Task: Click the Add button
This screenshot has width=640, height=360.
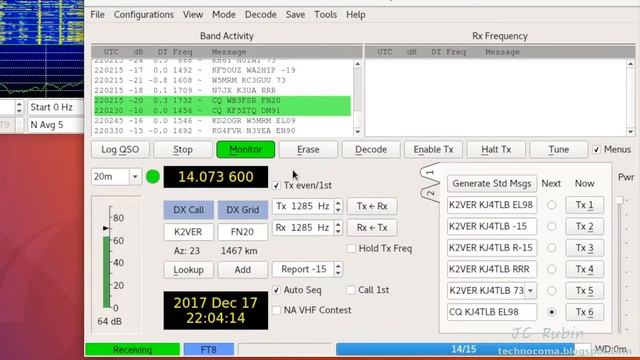Action: [x=242, y=270]
